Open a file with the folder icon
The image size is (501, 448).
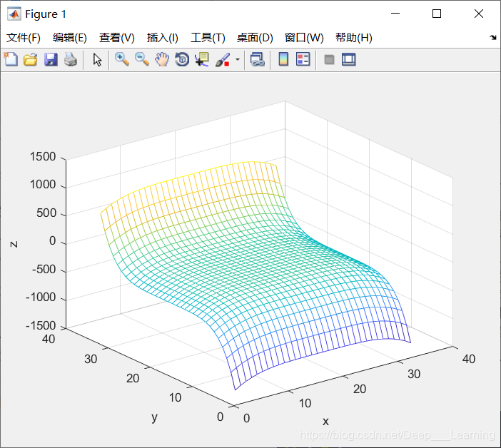tap(31, 59)
